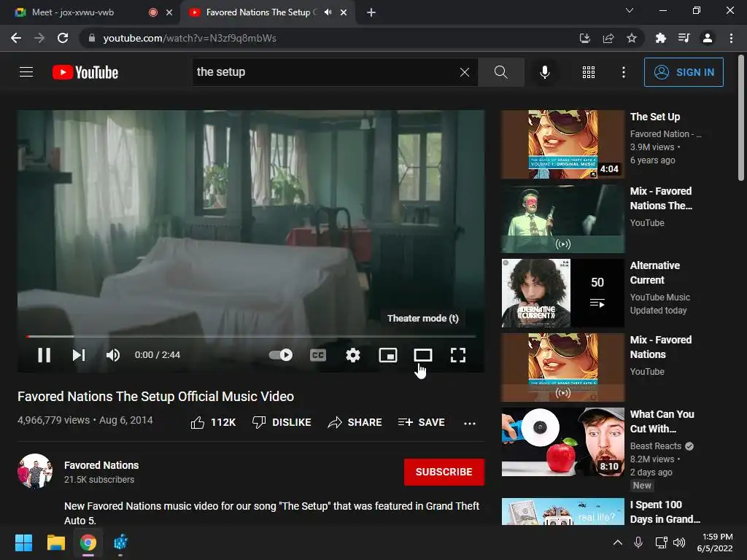The image size is (747, 560).
Task: Open YouTube hamburger guide menu
Action: 26,72
